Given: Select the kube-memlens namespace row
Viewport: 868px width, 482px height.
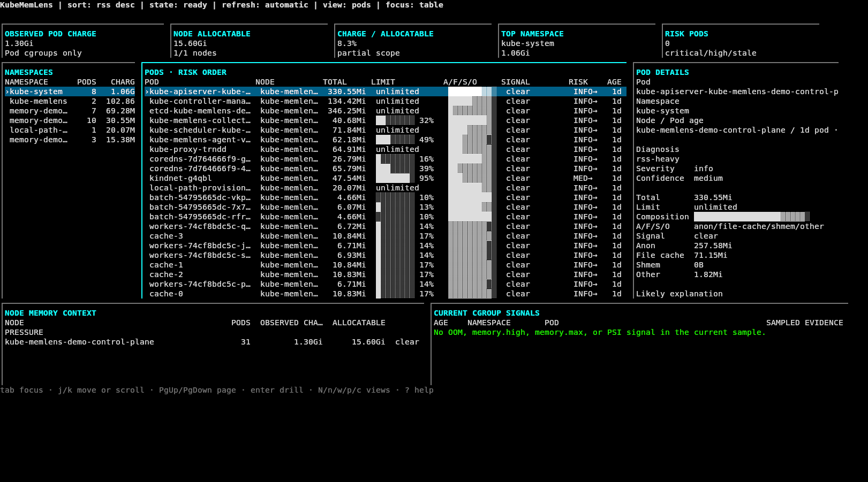Looking at the screenshot, I should pyautogui.click(x=70, y=101).
